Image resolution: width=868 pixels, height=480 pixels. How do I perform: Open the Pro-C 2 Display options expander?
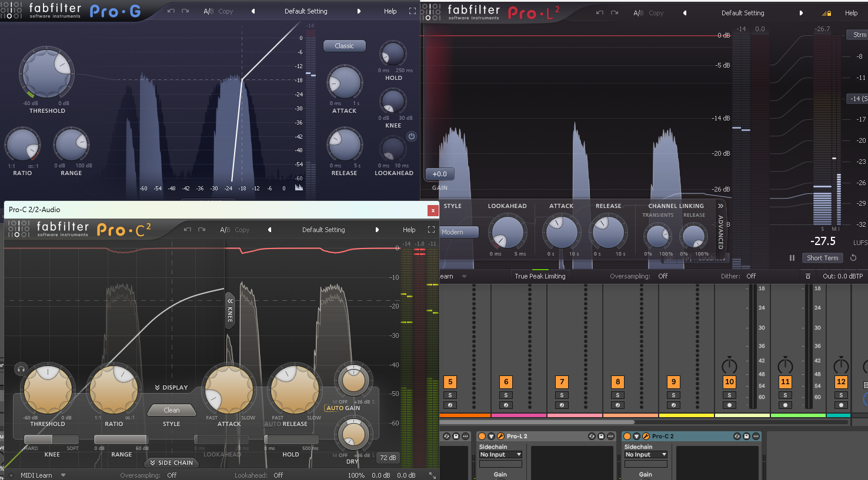171,387
